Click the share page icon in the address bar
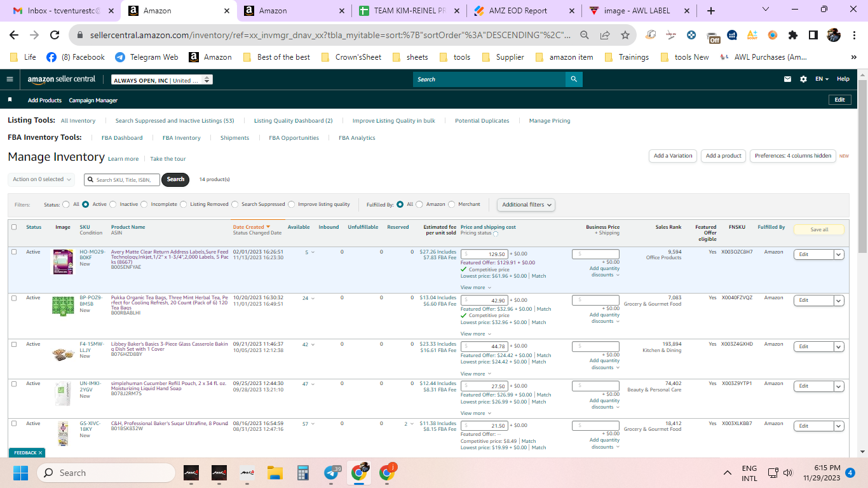Screen dimensions: 868x488 (605, 35)
